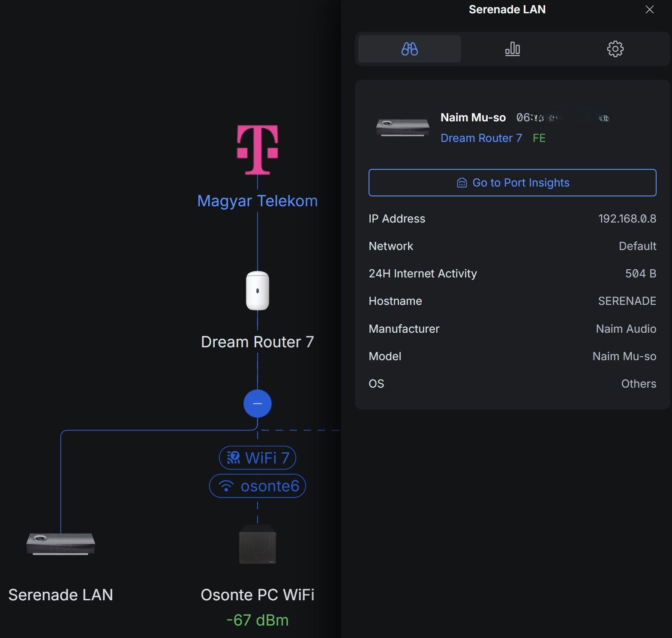
Task: Click the IP address value 192.168.0.8
Action: tap(627, 219)
